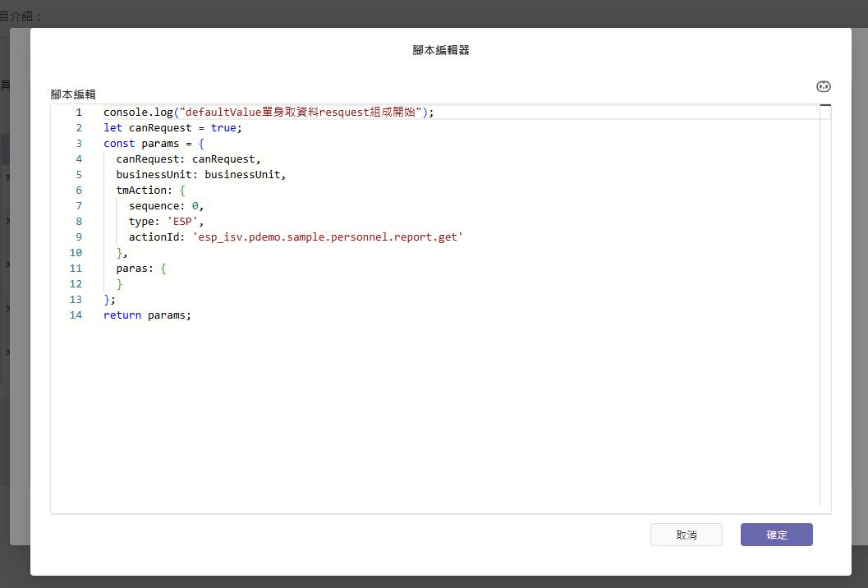Viewport: 868px width, 588px height.
Task: Click the 'sequence: 0,' line
Action: pos(166,206)
